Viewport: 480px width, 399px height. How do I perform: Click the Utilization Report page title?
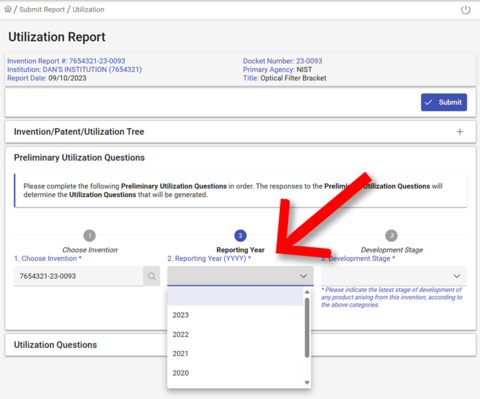[57, 37]
